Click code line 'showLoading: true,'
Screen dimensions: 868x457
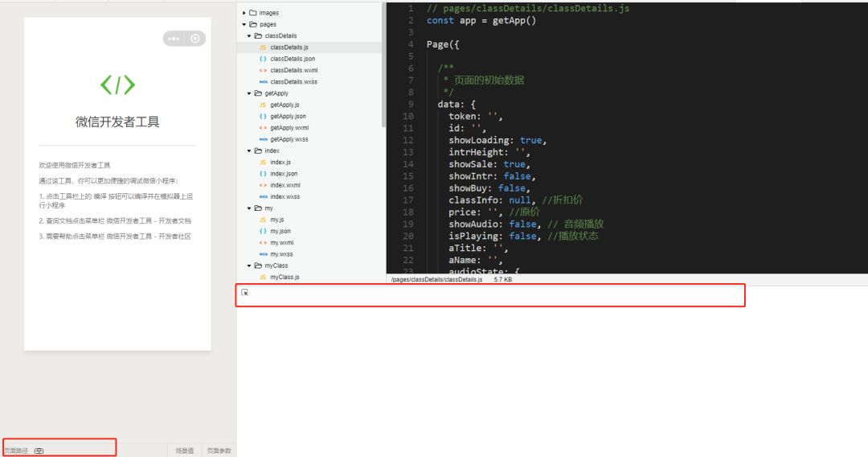pos(497,140)
